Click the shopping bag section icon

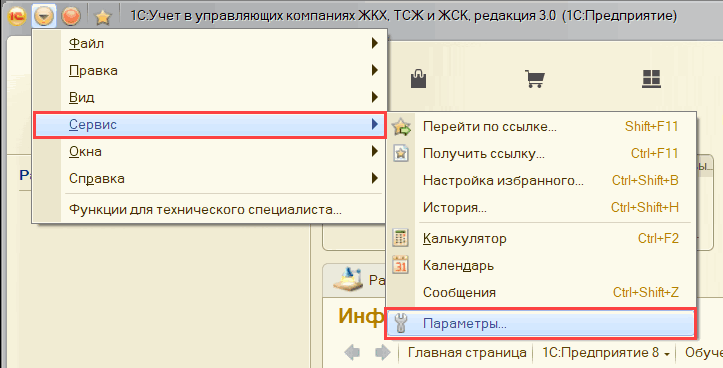[x=418, y=78]
